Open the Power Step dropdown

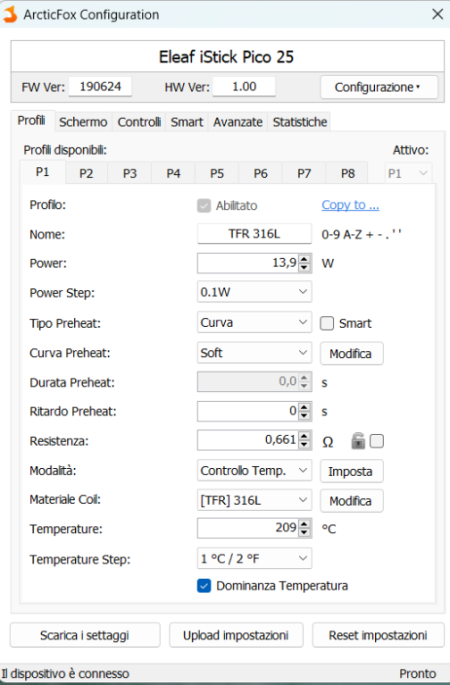tap(254, 292)
